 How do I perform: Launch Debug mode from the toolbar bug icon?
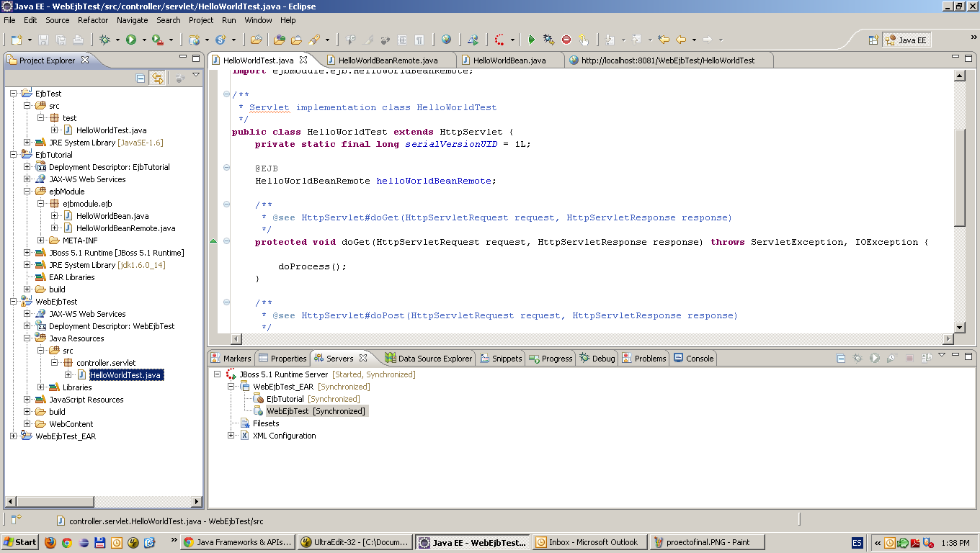tap(103, 40)
